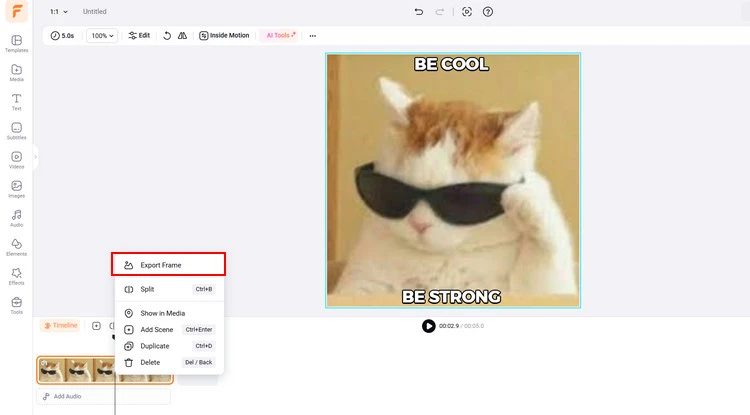Choose Add Scene from context menu
This screenshot has height=415, width=750.
tap(169, 329)
